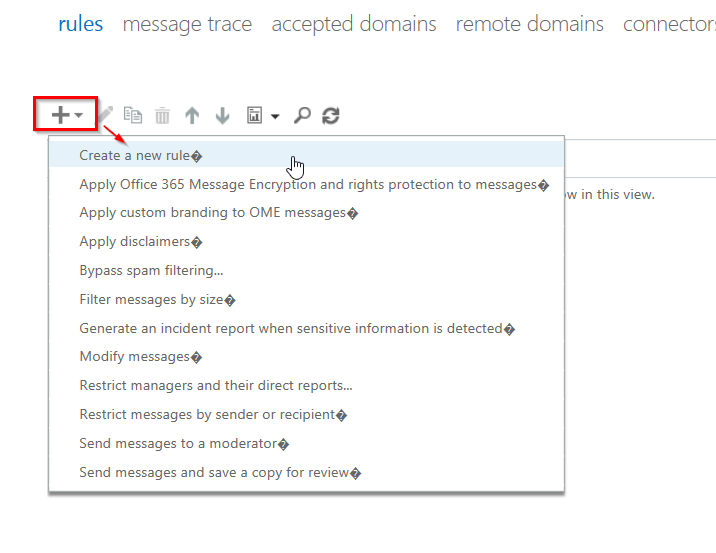Click the export report icon
Screen dimensions: 716x553
(x=255, y=116)
